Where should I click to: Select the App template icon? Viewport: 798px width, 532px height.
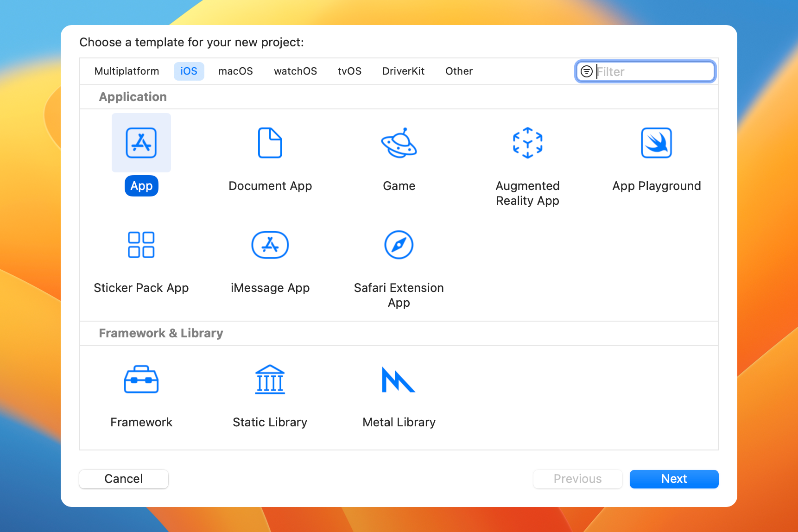tap(141, 143)
